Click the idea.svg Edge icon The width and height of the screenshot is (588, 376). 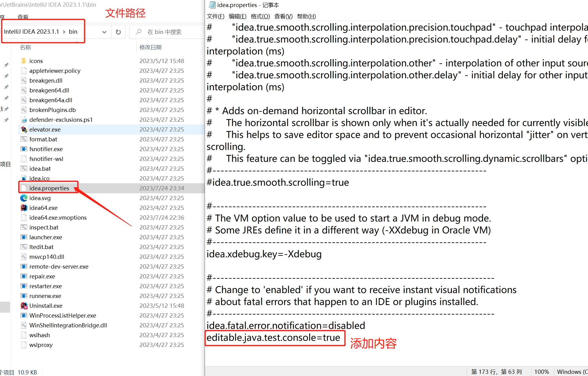(x=24, y=198)
